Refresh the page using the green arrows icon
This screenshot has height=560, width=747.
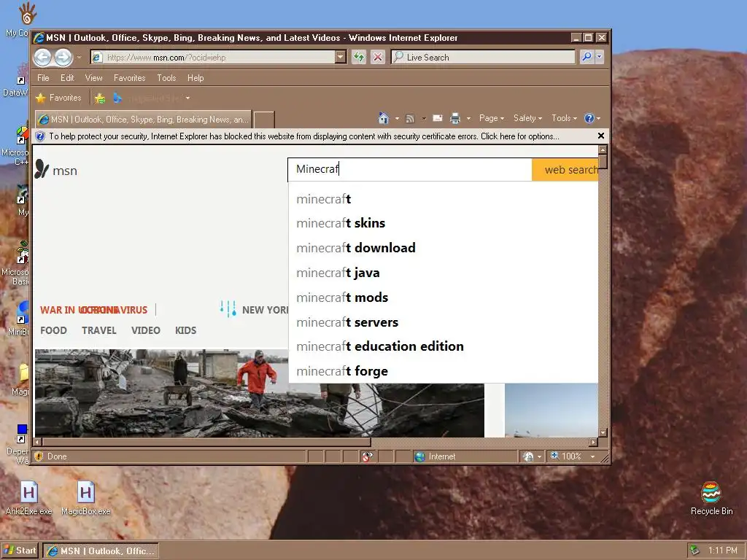358,57
